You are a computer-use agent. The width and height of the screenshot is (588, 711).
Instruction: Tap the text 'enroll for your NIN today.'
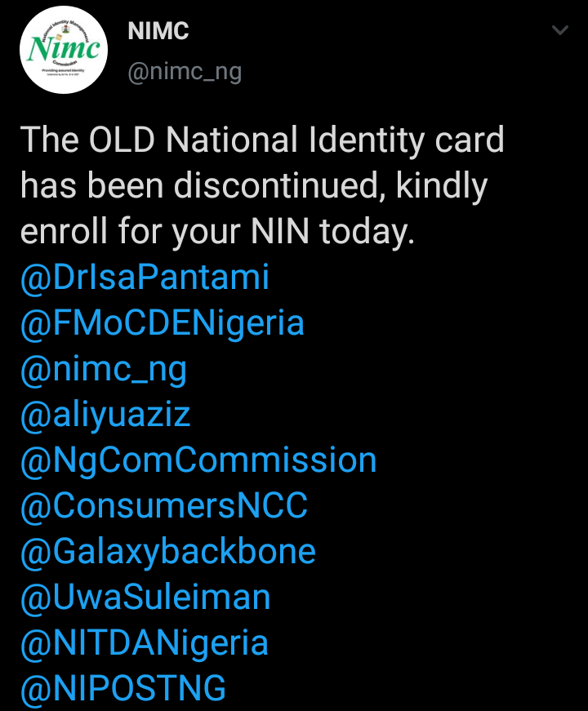tap(217, 233)
